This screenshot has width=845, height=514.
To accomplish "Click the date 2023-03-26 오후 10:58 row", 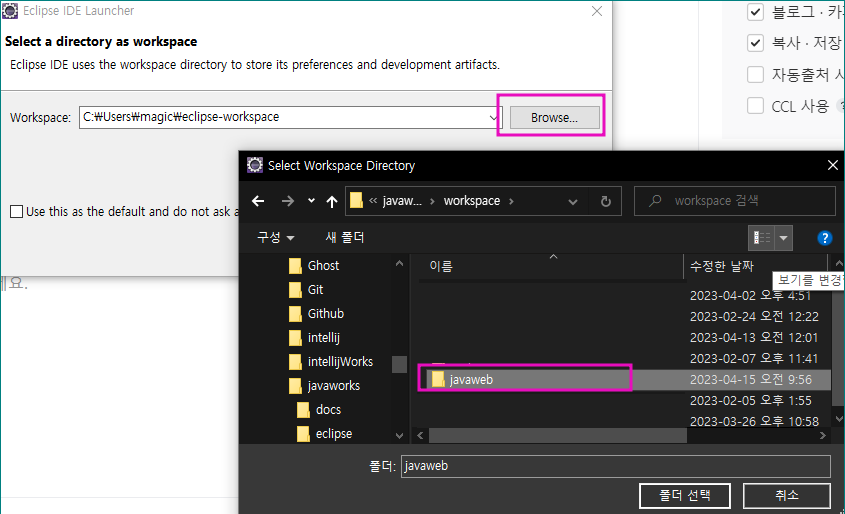I will [x=754, y=421].
